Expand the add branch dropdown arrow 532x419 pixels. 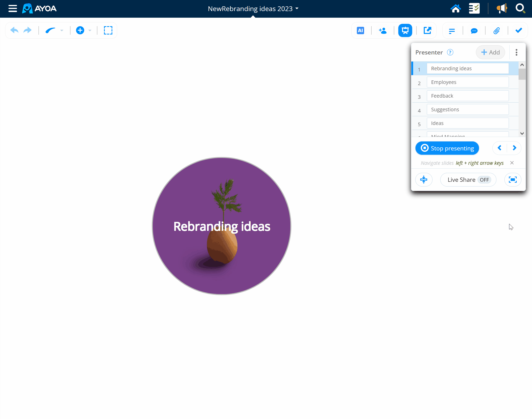(x=90, y=30)
